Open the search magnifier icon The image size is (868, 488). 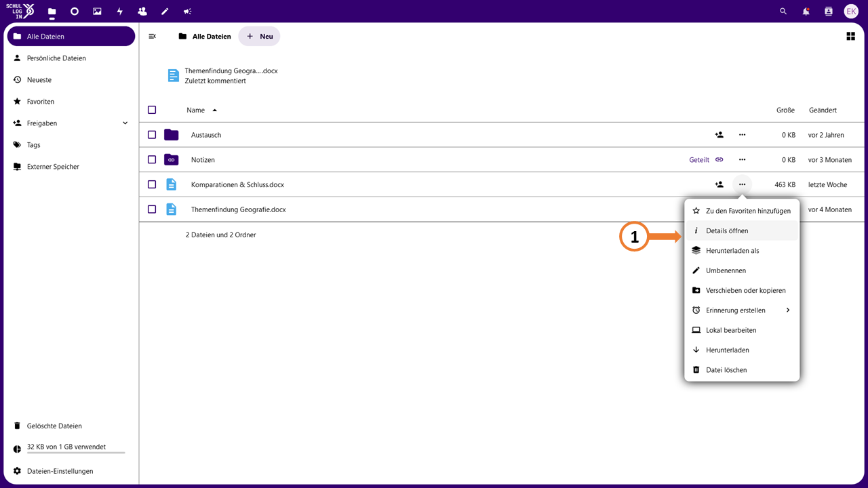tap(783, 12)
